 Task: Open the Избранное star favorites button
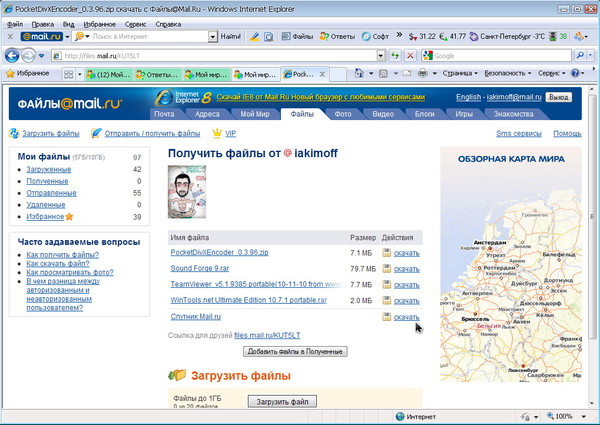pyautogui.click(x=28, y=73)
